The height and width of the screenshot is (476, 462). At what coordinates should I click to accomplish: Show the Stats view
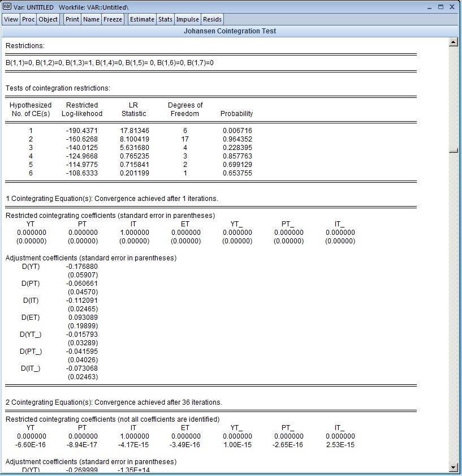tap(165, 19)
